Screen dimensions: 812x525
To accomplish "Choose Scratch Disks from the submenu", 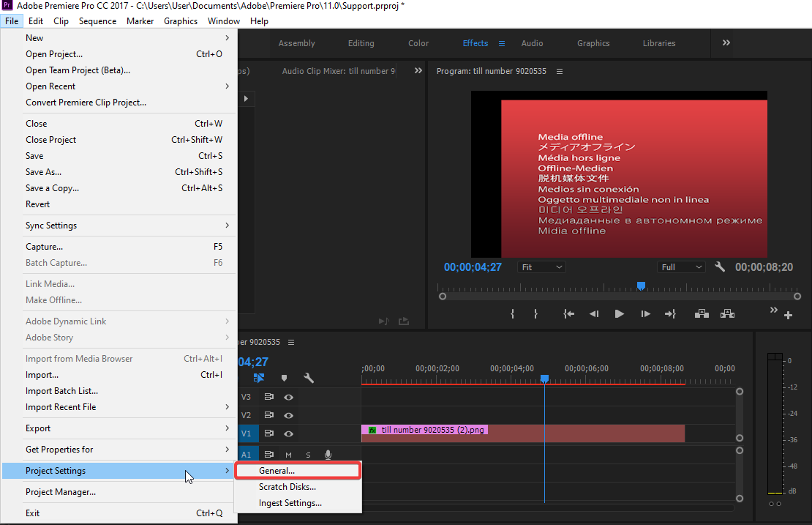I will (287, 487).
